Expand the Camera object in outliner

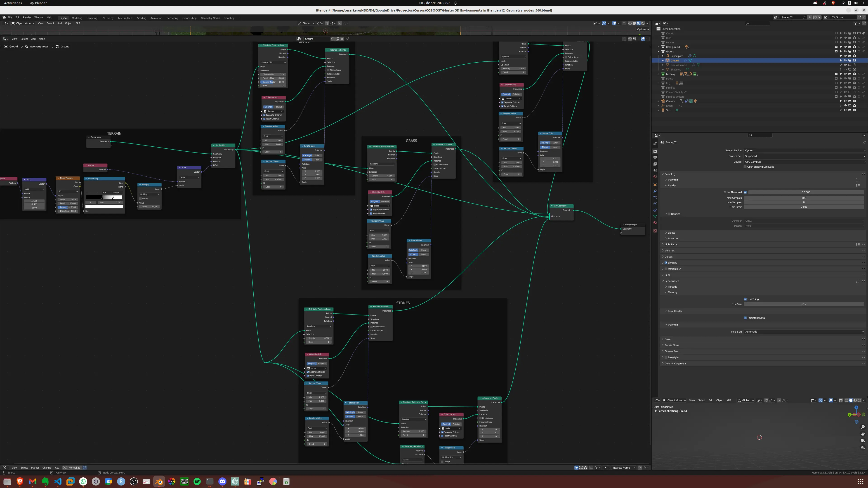658,101
